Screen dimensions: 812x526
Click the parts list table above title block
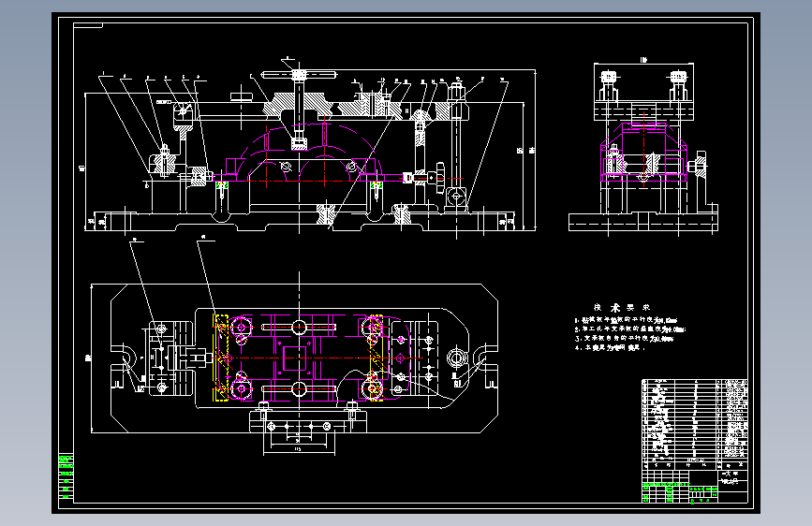pyautogui.click(x=694, y=424)
